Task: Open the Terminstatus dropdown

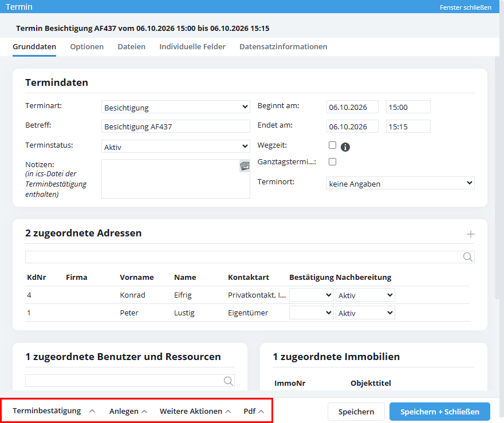Action: 175,147
